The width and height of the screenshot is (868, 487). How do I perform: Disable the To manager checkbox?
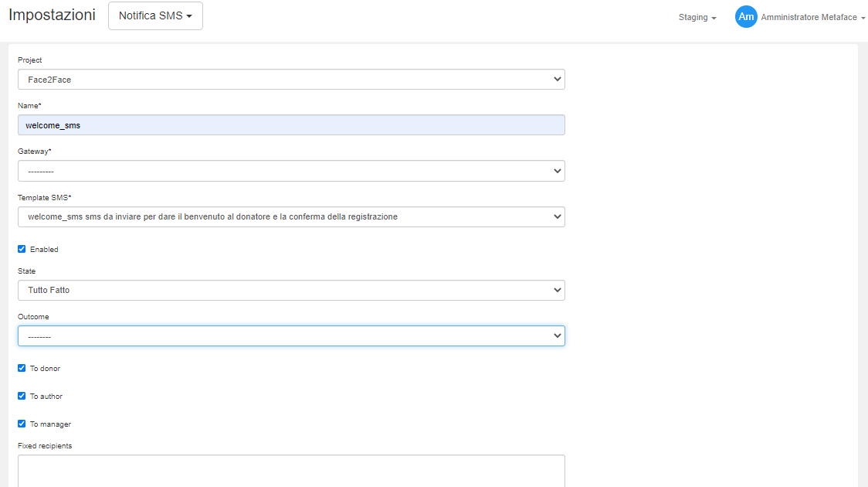[22, 424]
